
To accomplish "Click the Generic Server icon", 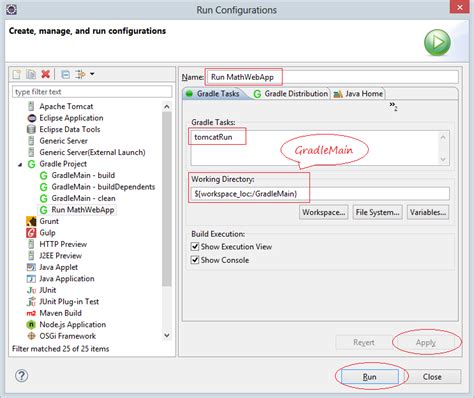I will 31,141.
